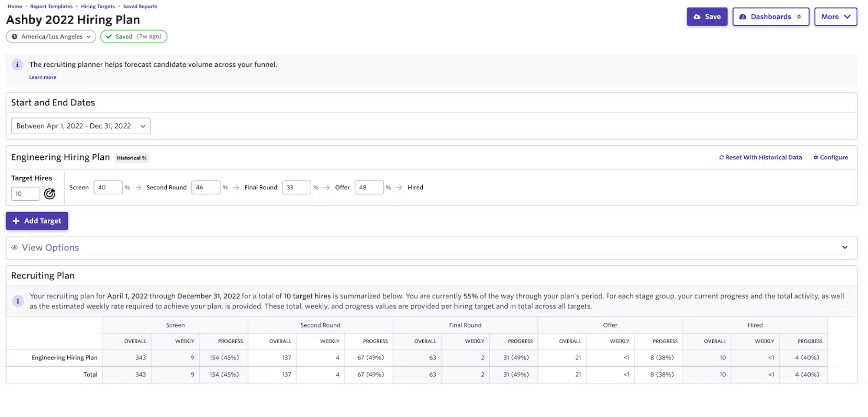This screenshot has height=417, width=868.
Task: Open Saved Reports from the breadcrumb
Action: pos(141,6)
